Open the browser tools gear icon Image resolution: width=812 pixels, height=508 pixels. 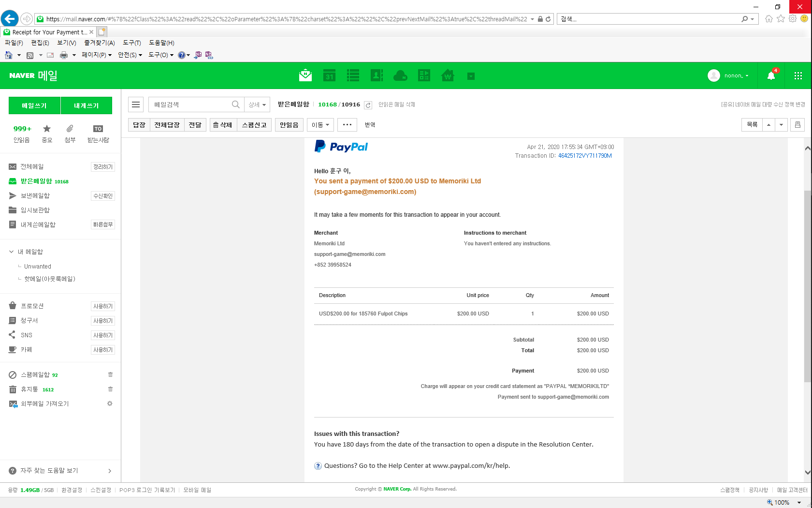[793, 19]
